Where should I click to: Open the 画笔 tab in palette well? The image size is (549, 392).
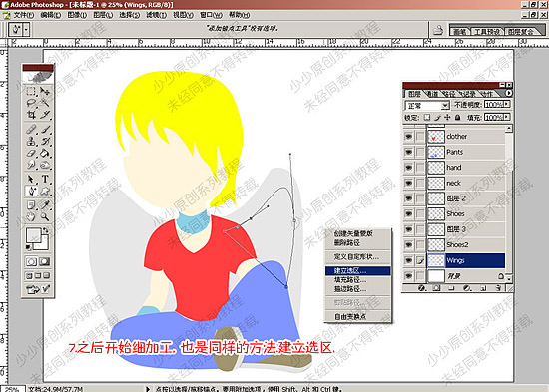460,31
